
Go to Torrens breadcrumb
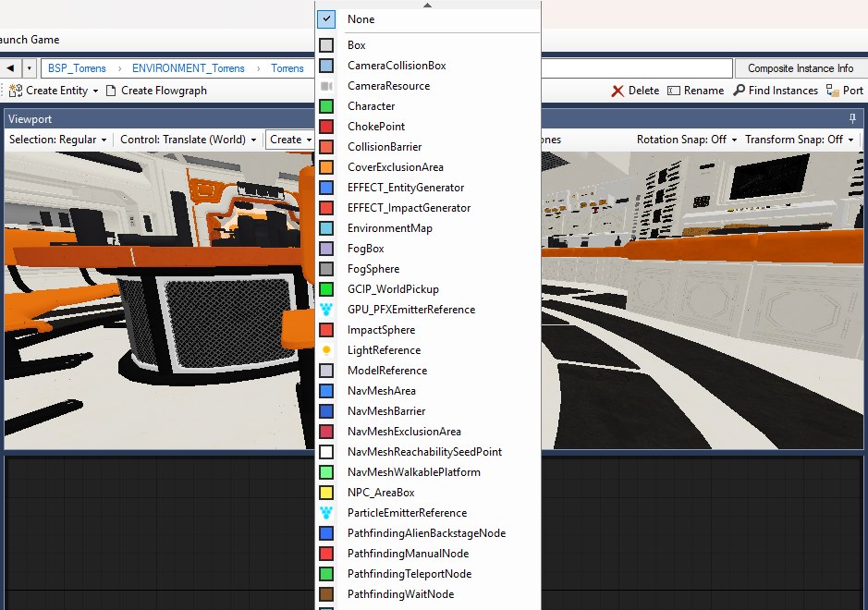point(287,68)
